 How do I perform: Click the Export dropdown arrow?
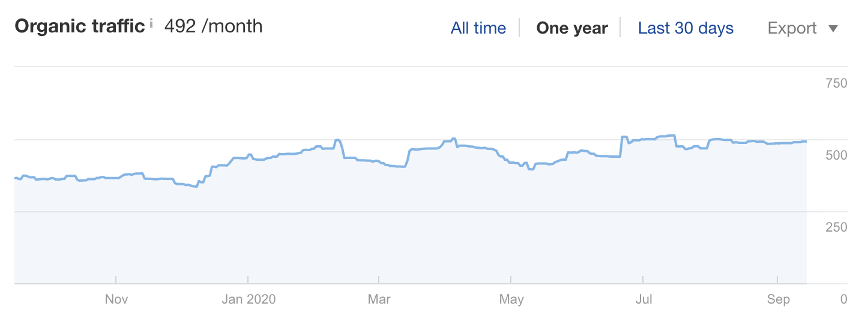pyautogui.click(x=833, y=28)
